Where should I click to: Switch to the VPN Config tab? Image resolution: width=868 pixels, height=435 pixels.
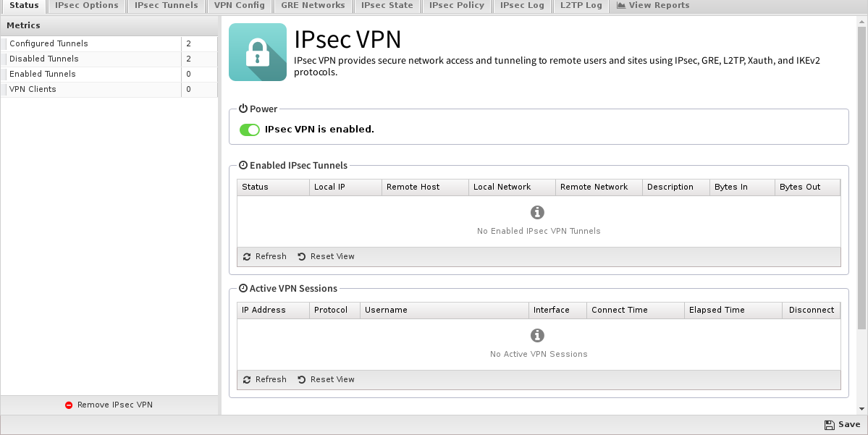240,6
